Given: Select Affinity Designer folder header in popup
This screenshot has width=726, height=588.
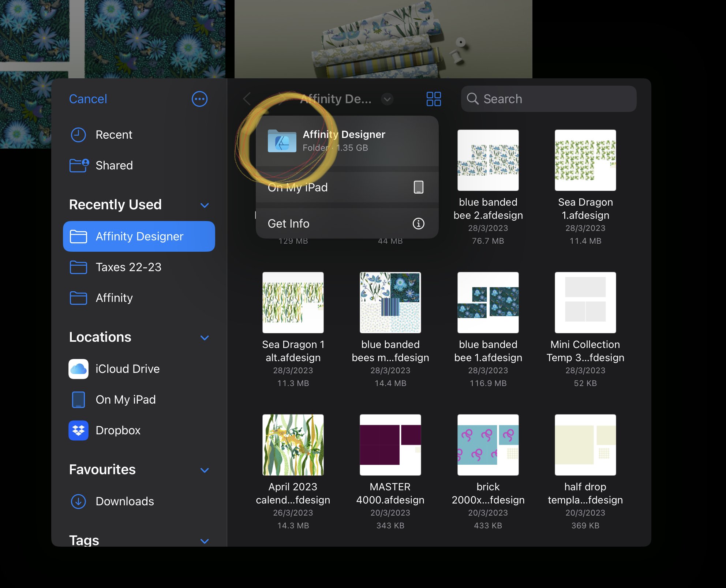Looking at the screenshot, I should click(347, 141).
